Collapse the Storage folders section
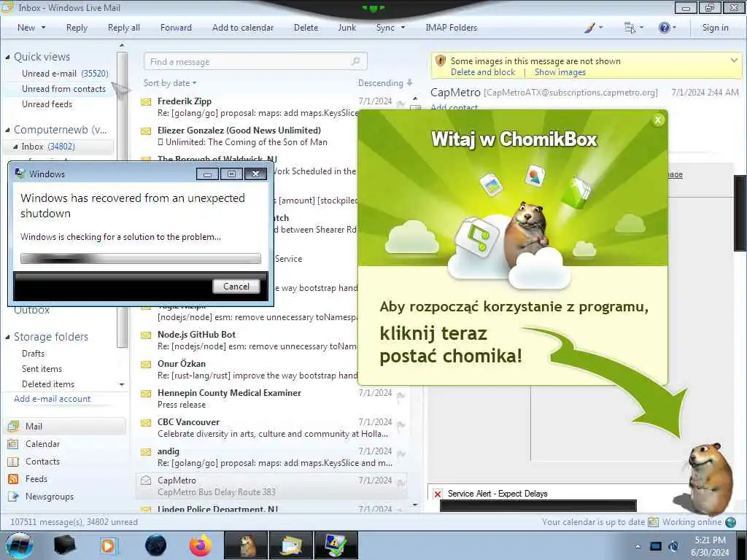 (7, 337)
